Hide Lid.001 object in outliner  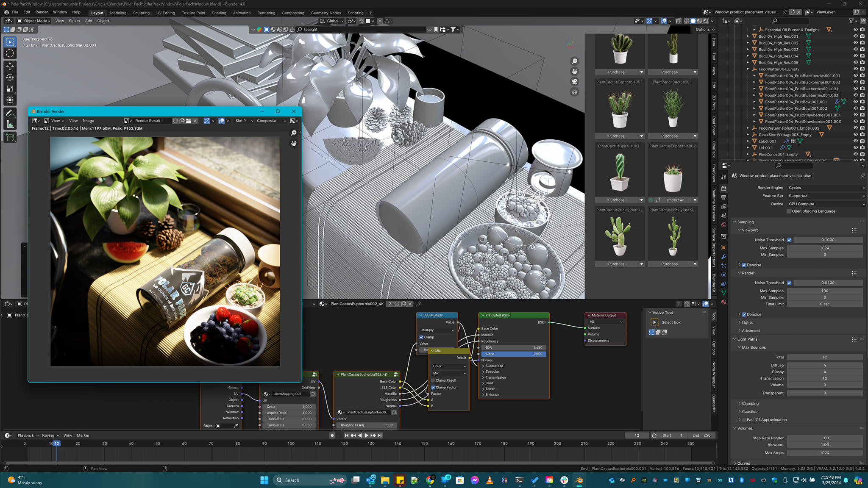[x=856, y=148]
